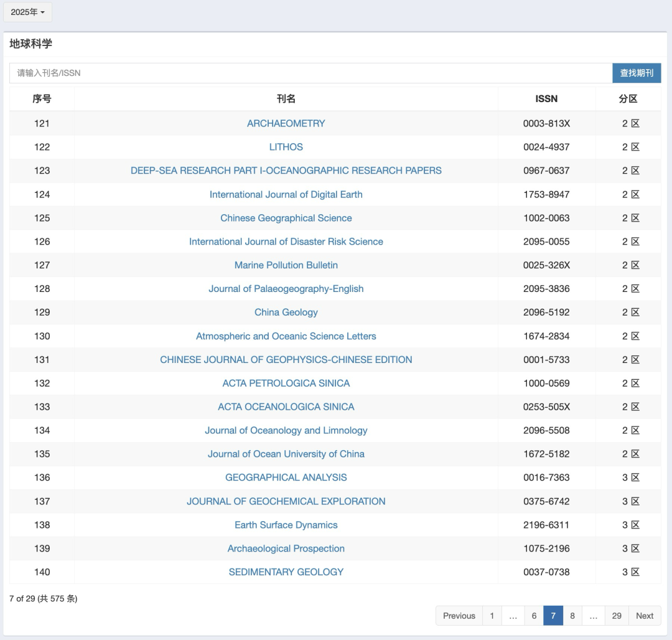
Task: Open Journal of Oceanology and Limnology
Action: click(x=286, y=430)
